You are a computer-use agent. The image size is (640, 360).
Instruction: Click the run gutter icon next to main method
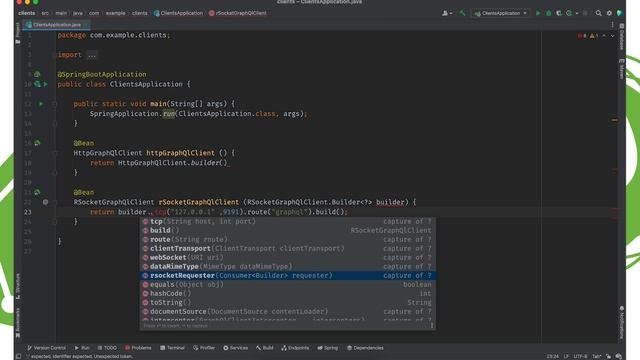click(x=41, y=104)
